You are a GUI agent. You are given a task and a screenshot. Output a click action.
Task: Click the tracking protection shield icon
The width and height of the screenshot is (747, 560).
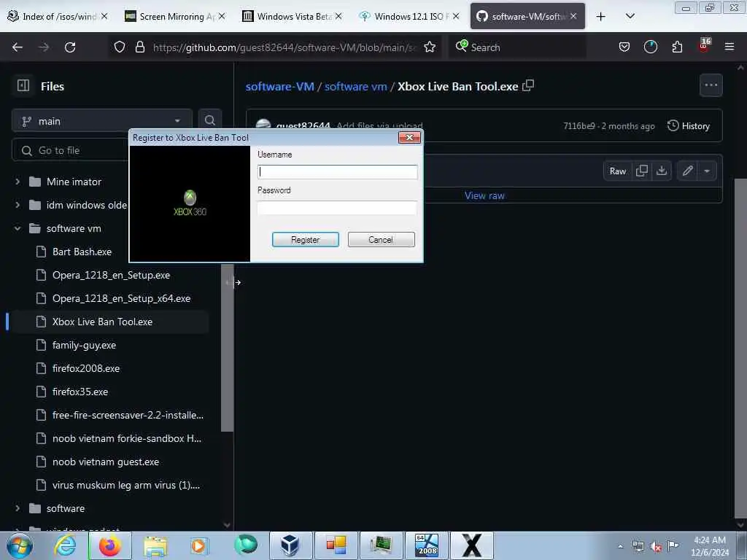click(120, 47)
